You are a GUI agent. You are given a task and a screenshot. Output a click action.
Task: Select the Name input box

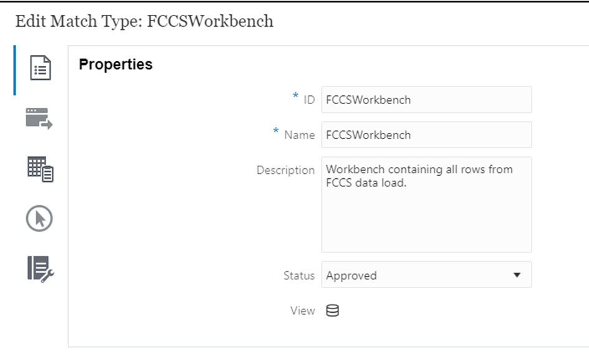pyautogui.click(x=426, y=135)
